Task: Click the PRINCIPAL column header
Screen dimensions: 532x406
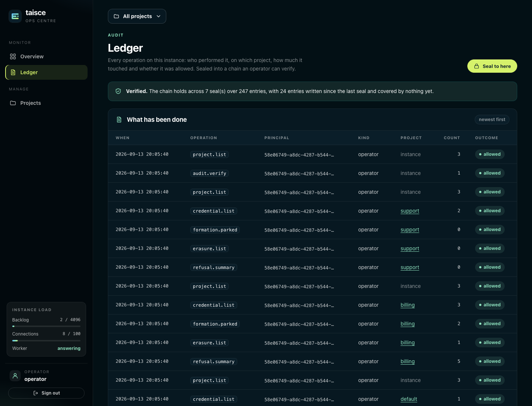Action: [x=277, y=138]
